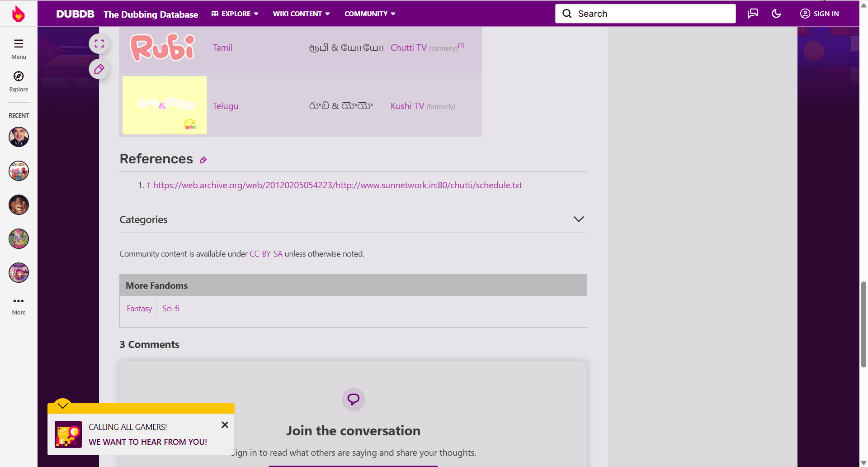
Task: Click the Explore compass icon
Action: [x=19, y=76]
